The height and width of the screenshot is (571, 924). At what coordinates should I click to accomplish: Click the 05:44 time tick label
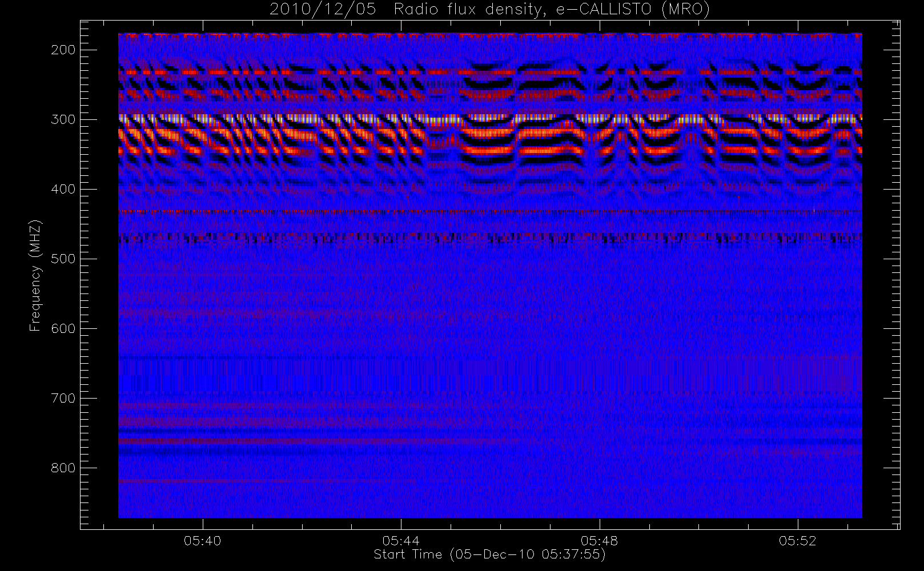tap(401, 541)
